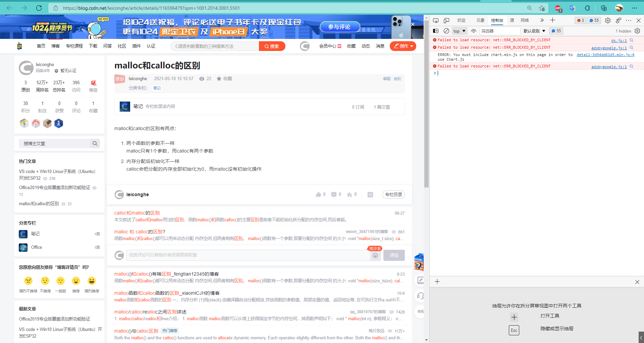The height and width of the screenshot is (343, 644).
Task: Toggle the live expression eye icon
Action: (x=474, y=31)
